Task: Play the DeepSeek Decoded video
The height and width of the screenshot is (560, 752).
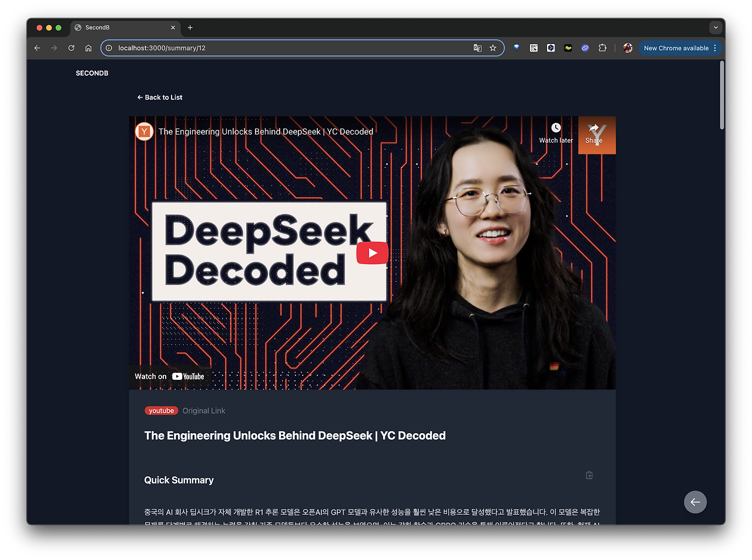Action: point(372,253)
